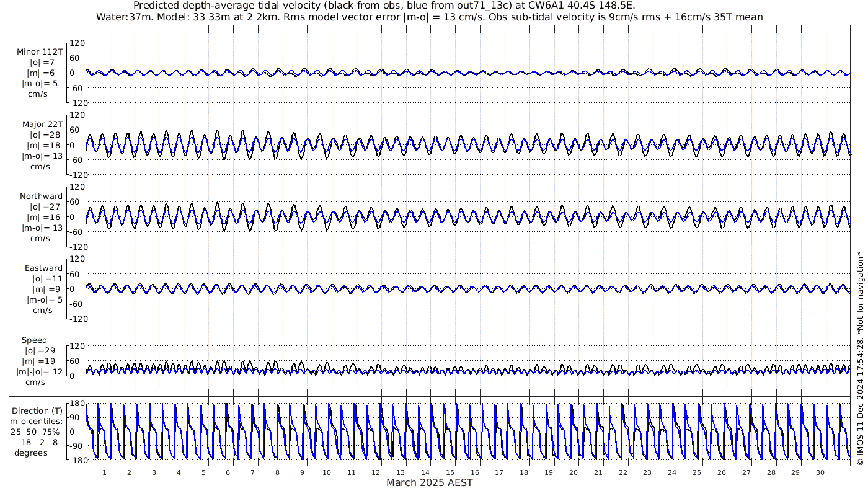Click the '120' tick of the Minor panel
868x496 pixels.
tap(77, 43)
